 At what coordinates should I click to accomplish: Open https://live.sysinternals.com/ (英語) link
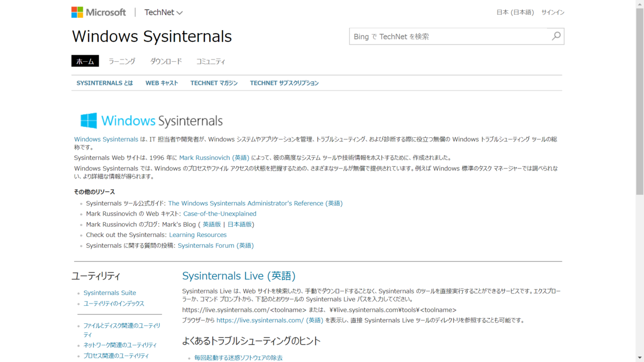coord(270,320)
